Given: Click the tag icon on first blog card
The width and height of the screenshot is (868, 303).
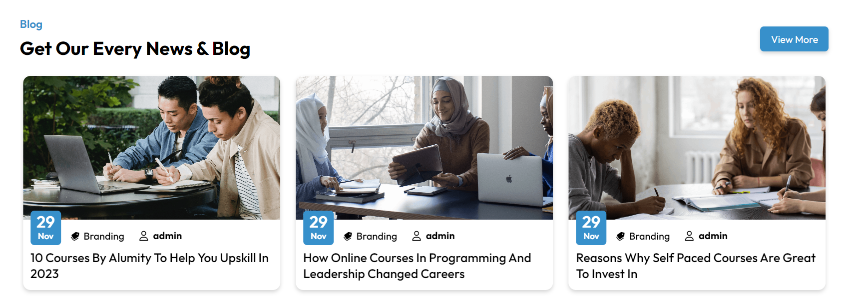Looking at the screenshot, I should pos(75,236).
